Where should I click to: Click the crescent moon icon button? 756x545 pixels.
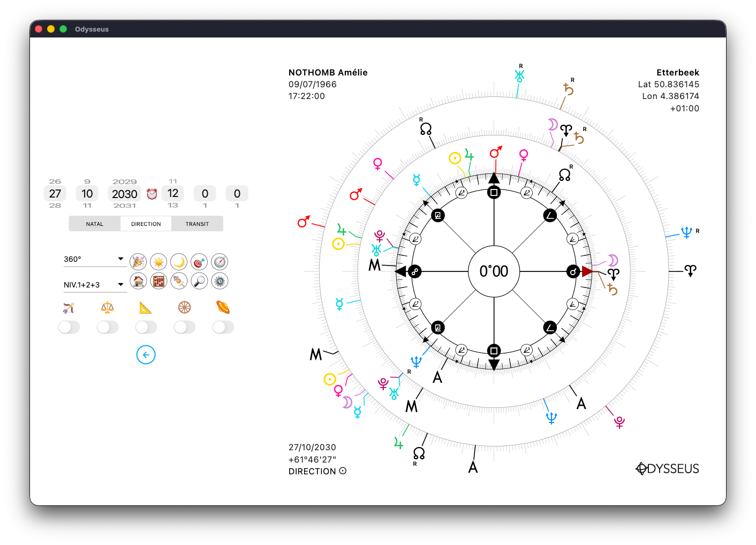coord(179,262)
